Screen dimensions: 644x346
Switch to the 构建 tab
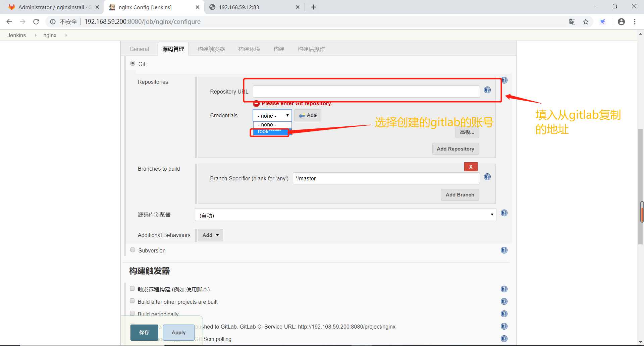click(x=279, y=49)
